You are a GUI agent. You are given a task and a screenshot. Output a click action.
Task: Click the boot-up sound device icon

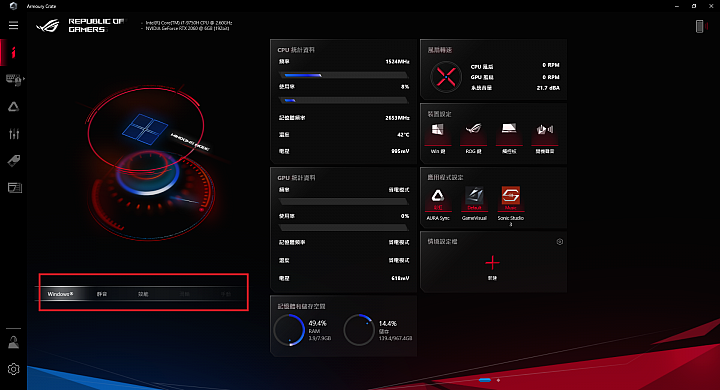tap(545, 130)
